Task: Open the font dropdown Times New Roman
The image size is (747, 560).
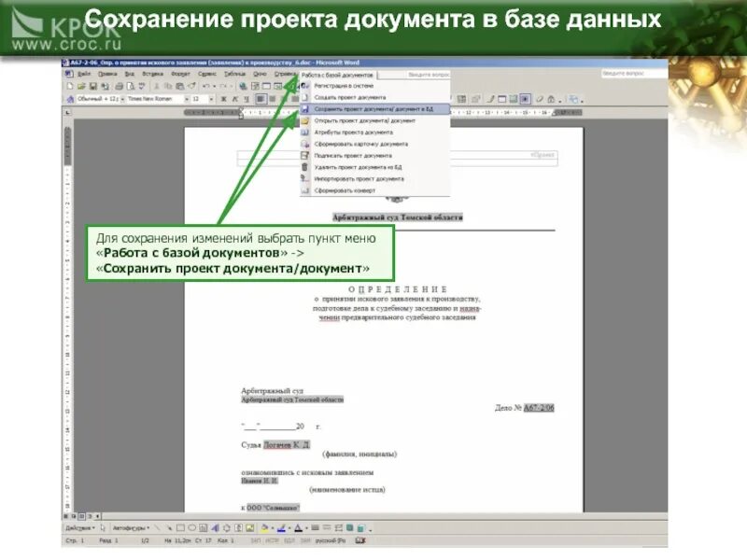Action: (187, 99)
